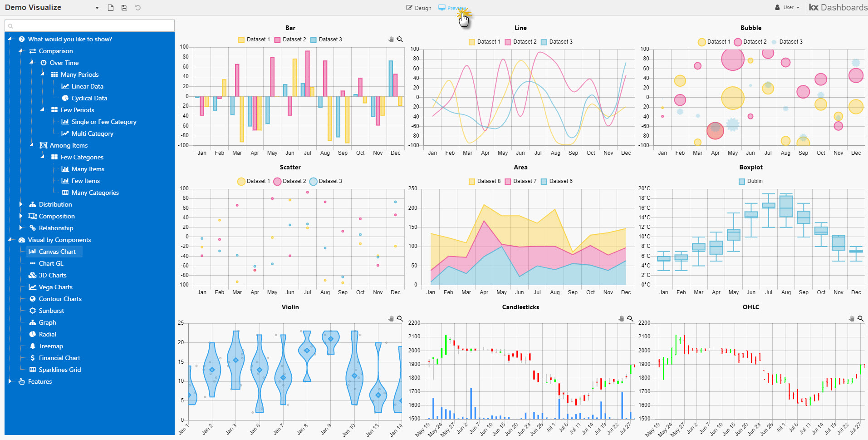Expand the Relationship node

[21, 228]
